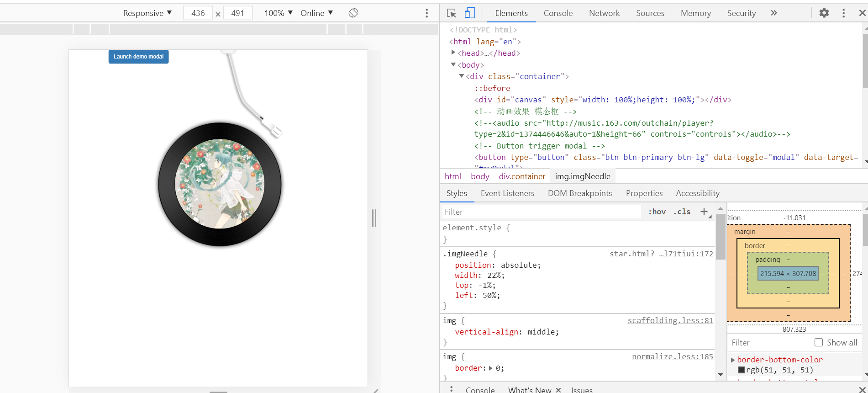This screenshot has width=868, height=393.
Task: Click the vinyl record album image
Action: (220, 184)
